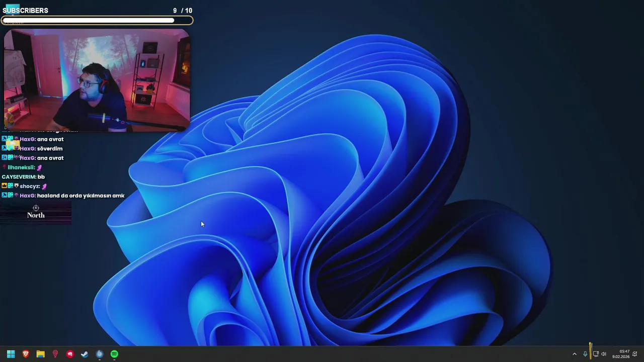Click the streamer webcam overlay
The width and height of the screenshot is (644, 362).
[97, 80]
